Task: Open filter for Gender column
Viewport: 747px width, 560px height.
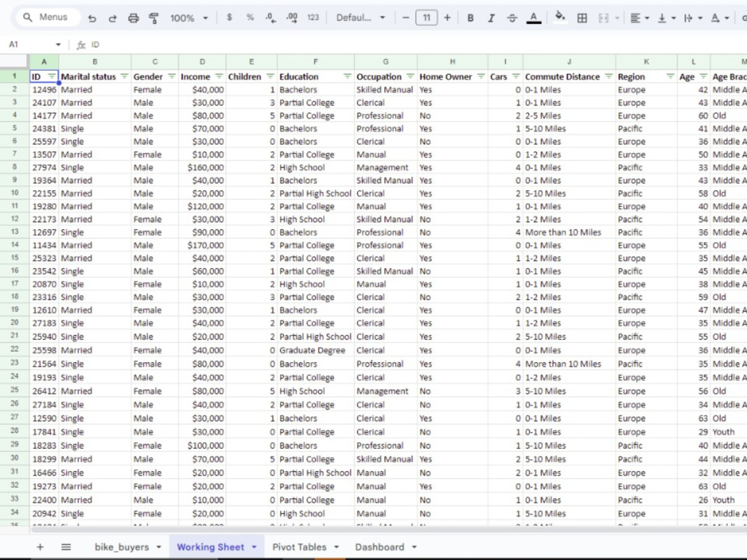Action: click(x=172, y=77)
